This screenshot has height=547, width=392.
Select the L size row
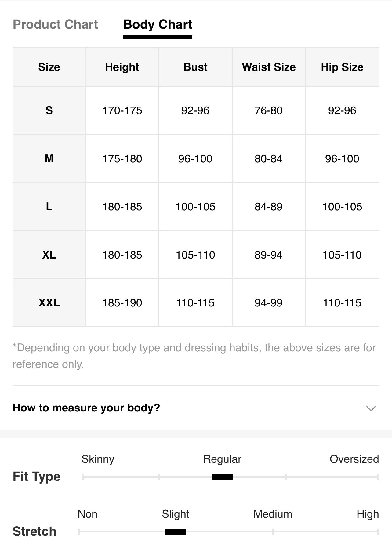tap(196, 207)
